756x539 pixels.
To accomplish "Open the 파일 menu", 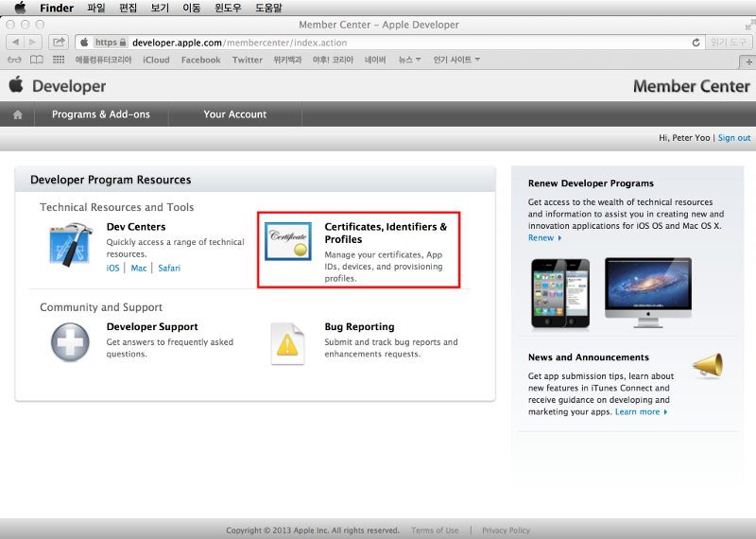I will (96, 8).
